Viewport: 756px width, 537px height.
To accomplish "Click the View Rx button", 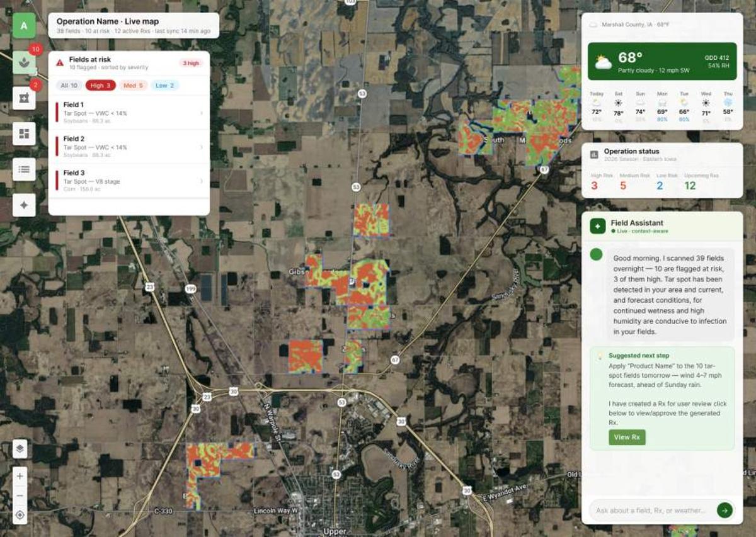I will pyautogui.click(x=627, y=438).
